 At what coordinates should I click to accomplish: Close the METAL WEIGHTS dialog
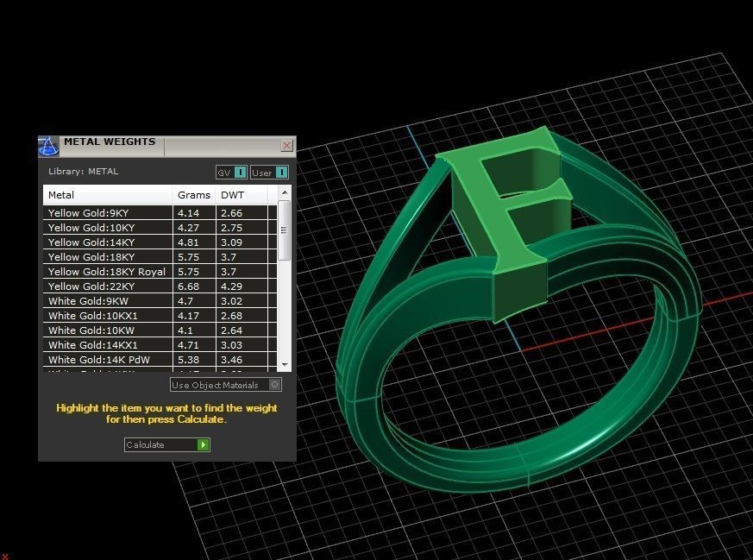(286, 145)
